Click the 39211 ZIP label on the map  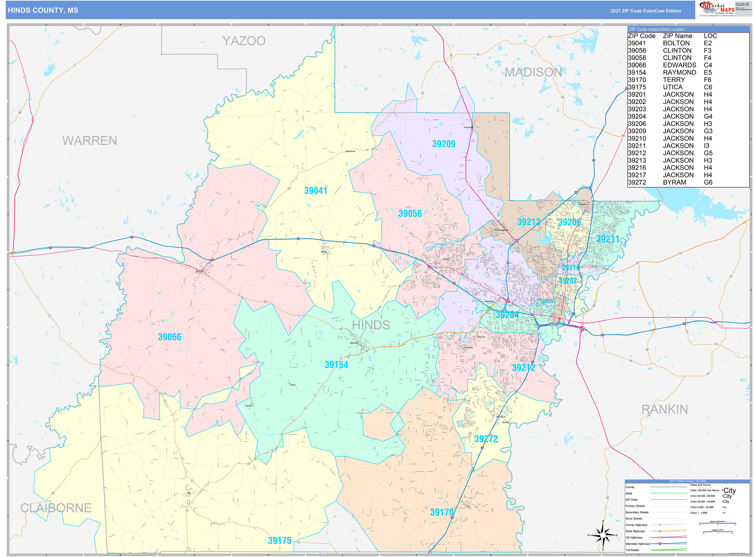[608, 239]
